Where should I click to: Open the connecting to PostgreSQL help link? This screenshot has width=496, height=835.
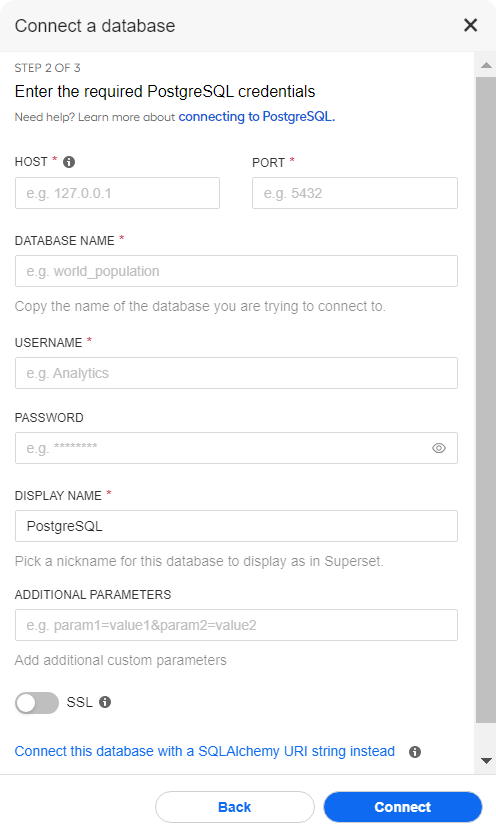click(257, 117)
